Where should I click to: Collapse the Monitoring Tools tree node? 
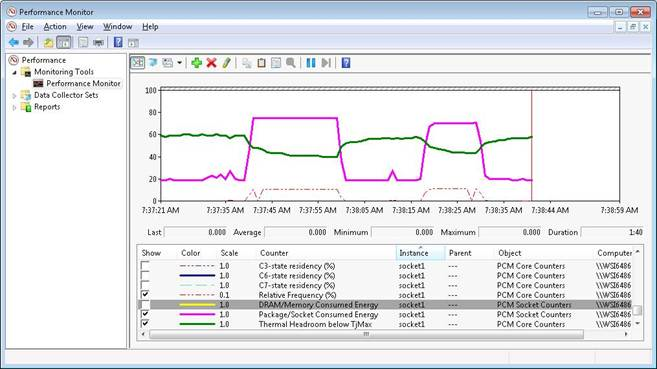click(15, 72)
